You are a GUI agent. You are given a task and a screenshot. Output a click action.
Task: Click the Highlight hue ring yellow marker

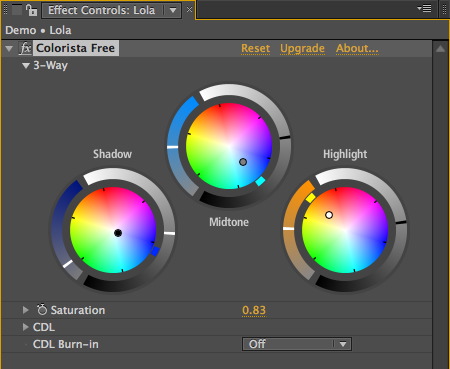click(x=310, y=198)
